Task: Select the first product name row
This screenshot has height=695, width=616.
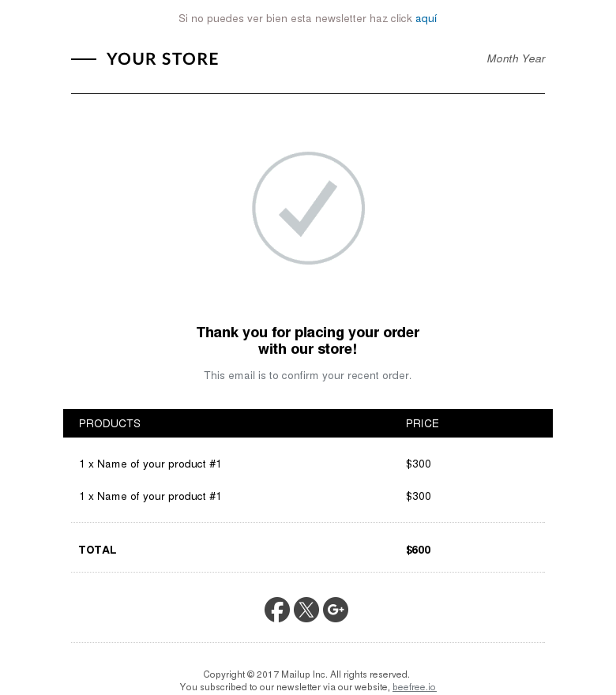Action: tap(150, 464)
